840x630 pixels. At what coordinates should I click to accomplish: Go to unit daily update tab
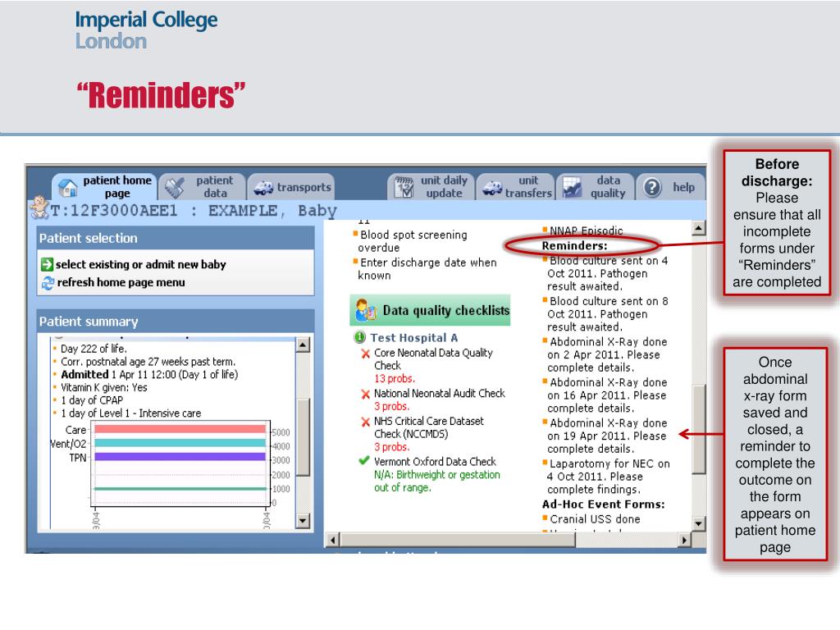[x=431, y=186]
